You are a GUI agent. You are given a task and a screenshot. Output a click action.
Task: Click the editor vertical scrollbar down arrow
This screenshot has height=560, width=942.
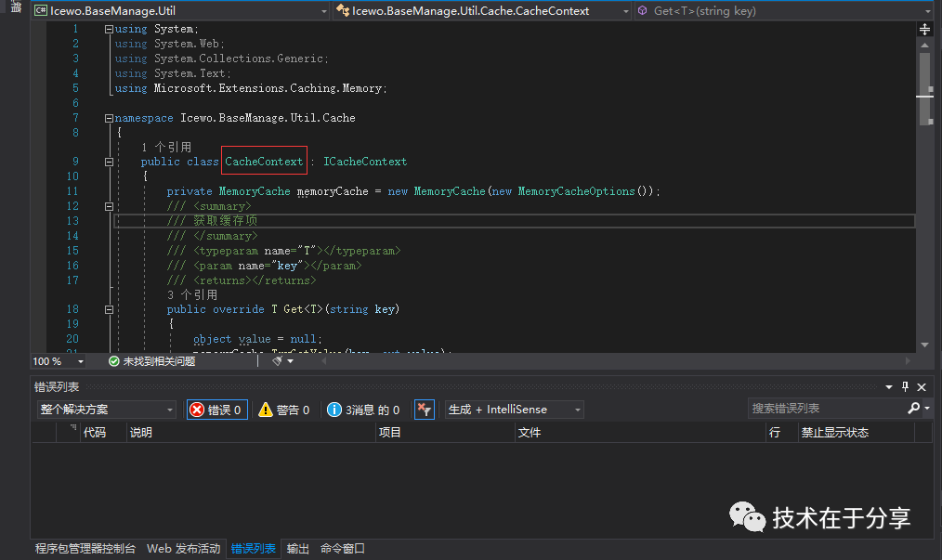pos(924,345)
